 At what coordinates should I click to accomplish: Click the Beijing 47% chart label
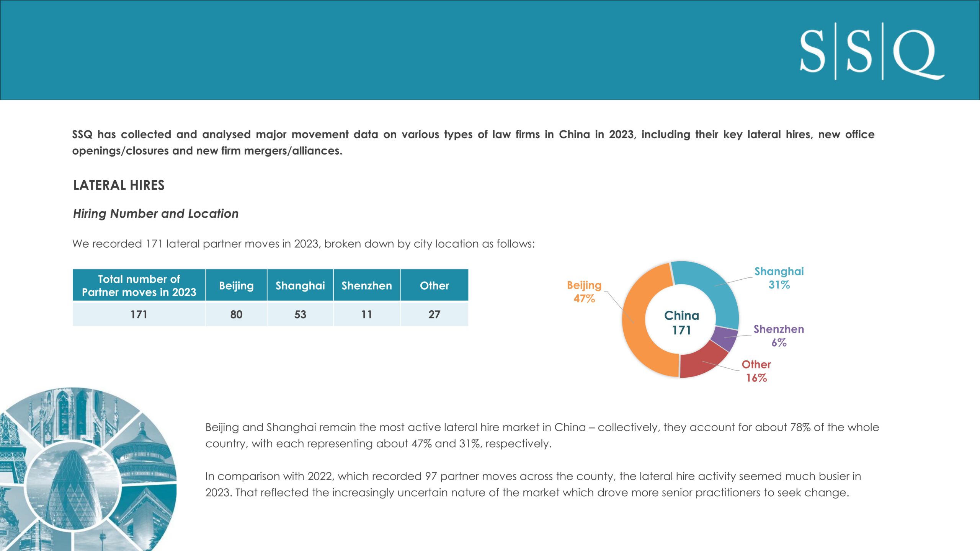tap(584, 292)
